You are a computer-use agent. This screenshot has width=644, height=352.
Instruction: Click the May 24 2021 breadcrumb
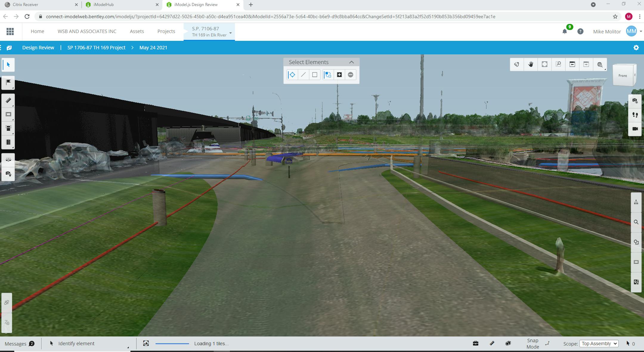coord(153,47)
